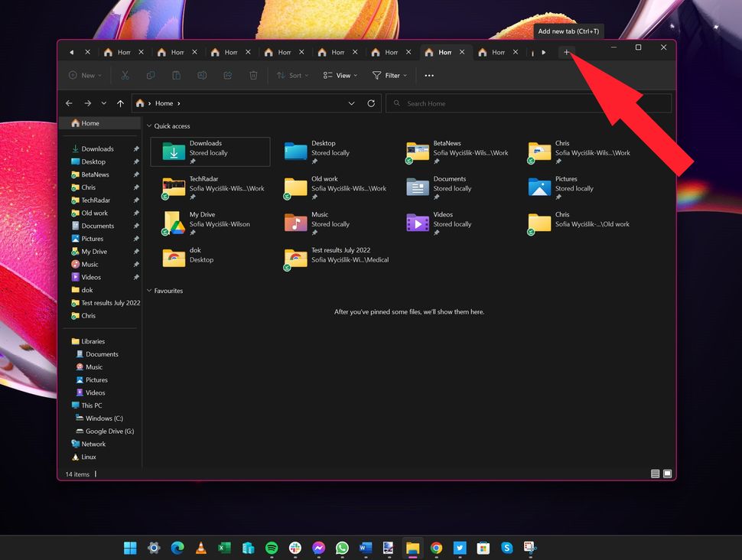Click the Rename icon in the toolbar
This screenshot has width=742, height=560.
202,75
